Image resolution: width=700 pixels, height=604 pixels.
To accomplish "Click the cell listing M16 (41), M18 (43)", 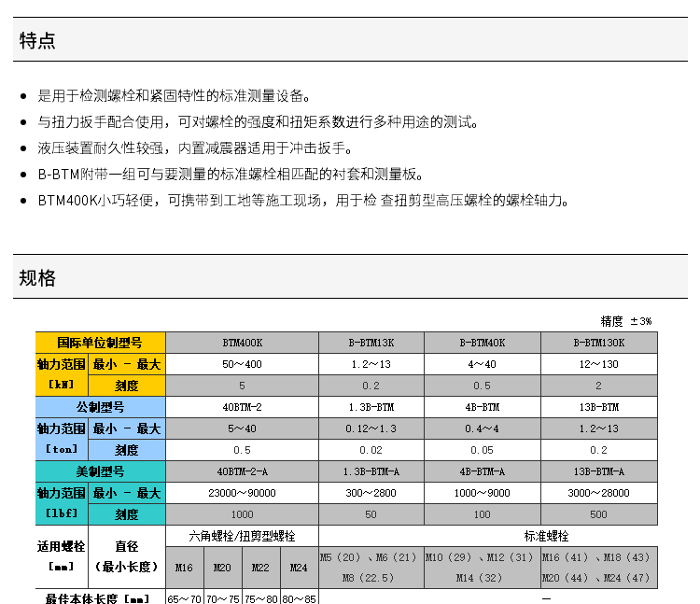I will point(599,568).
